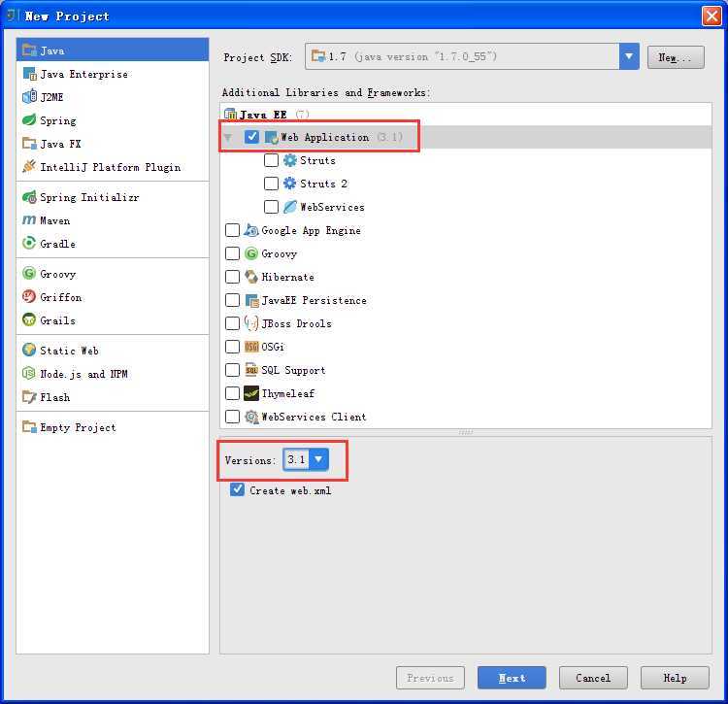Image resolution: width=728 pixels, height=704 pixels.
Task: Select the "Empty Project" list item text
Action: [78, 427]
